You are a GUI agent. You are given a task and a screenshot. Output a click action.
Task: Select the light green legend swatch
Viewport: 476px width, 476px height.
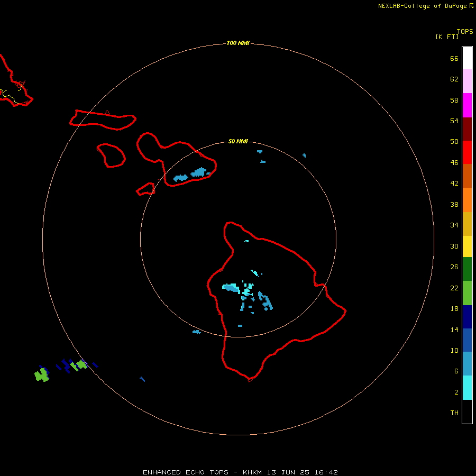click(x=467, y=293)
